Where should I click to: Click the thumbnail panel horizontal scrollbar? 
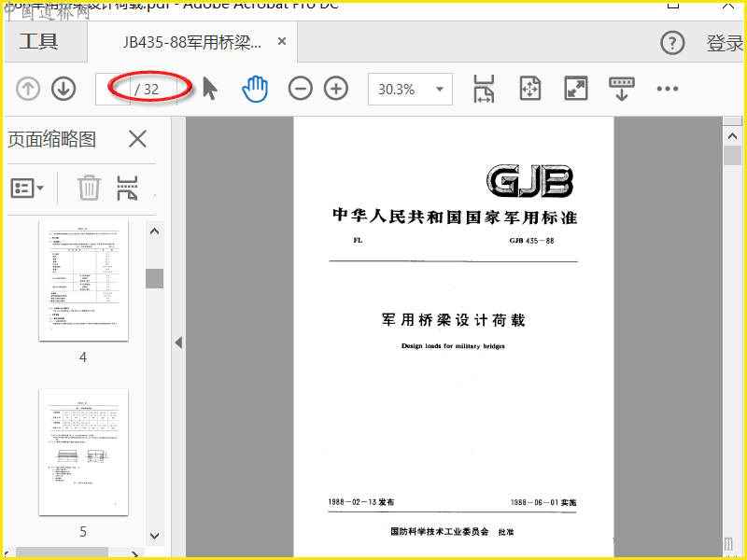[x=62, y=552]
